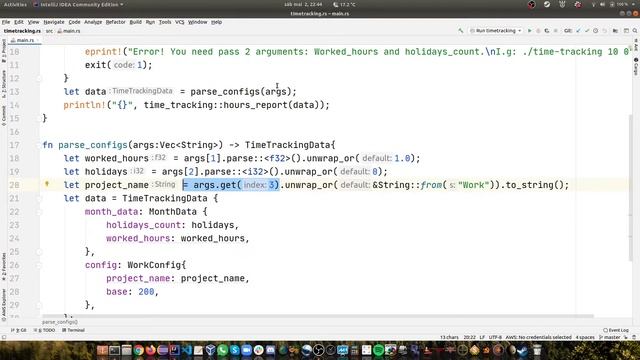Open the Edit menu
The width and height of the screenshot is (640, 360).
click(19, 22)
